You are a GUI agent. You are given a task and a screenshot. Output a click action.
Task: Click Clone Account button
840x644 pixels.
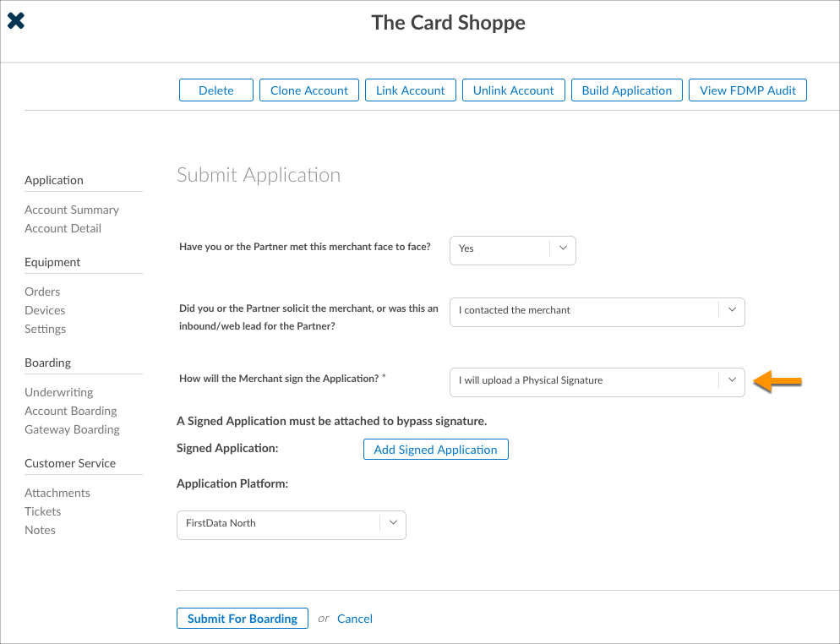(309, 90)
